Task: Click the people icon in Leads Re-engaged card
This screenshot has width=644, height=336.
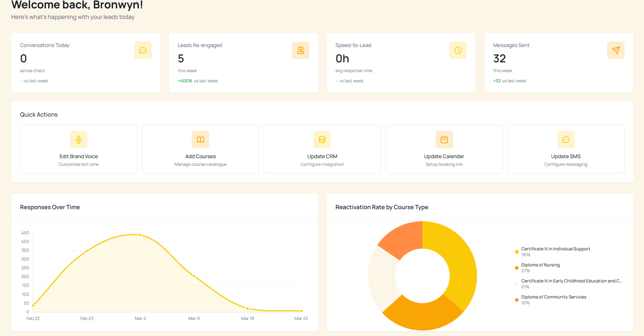Action: click(301, 50)
